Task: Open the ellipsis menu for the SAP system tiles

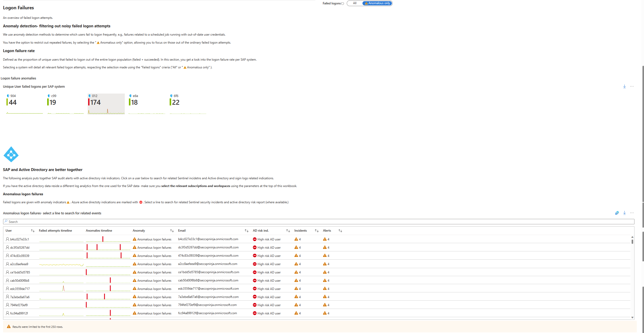Action: pyautogui.click(x=632, y=86)
